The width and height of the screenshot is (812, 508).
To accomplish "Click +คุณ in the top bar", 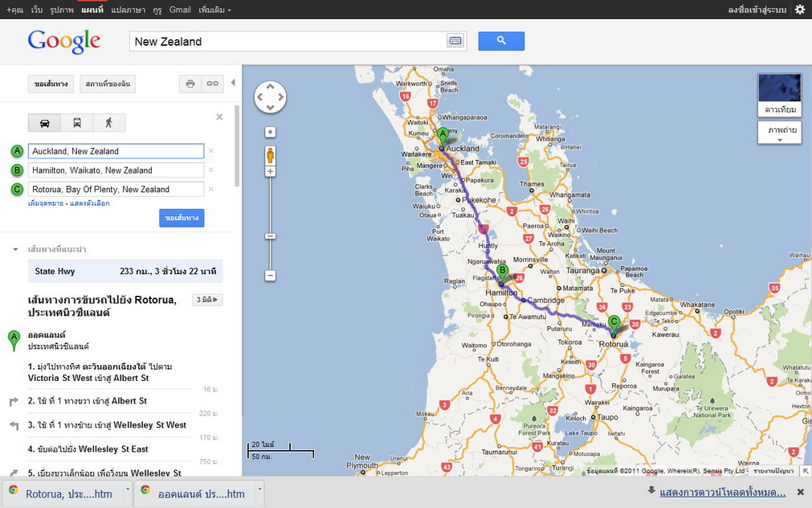I will [15, 10].
